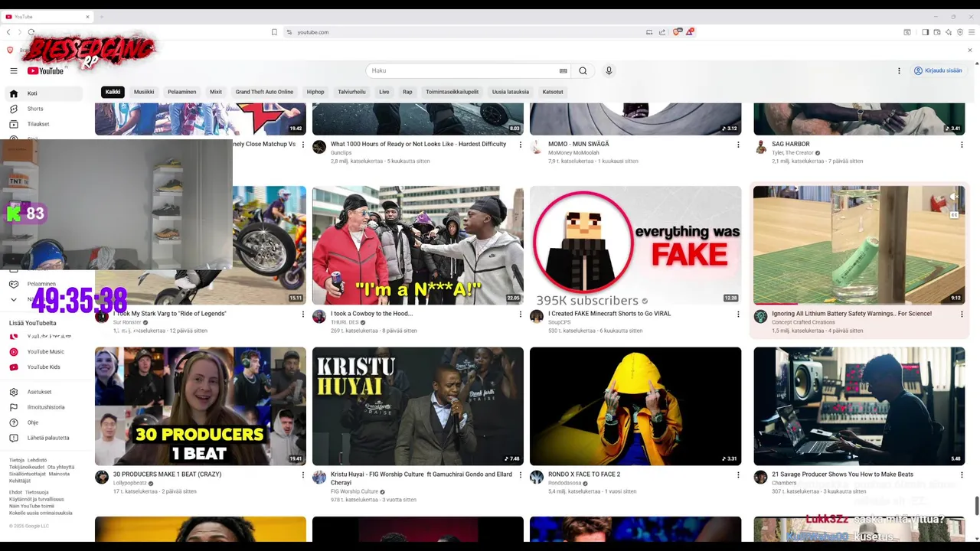Open Rondodasosa channel avatar

click(537, 478)
